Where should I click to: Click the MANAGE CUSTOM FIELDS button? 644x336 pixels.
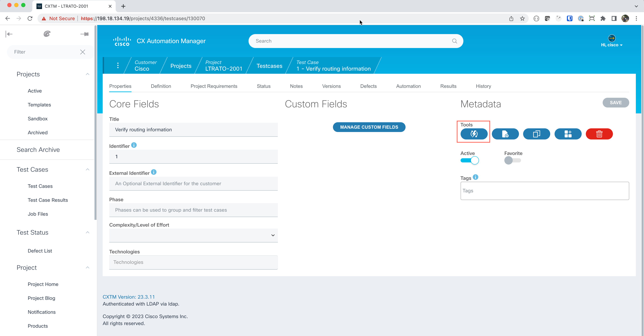click(369, 127)
